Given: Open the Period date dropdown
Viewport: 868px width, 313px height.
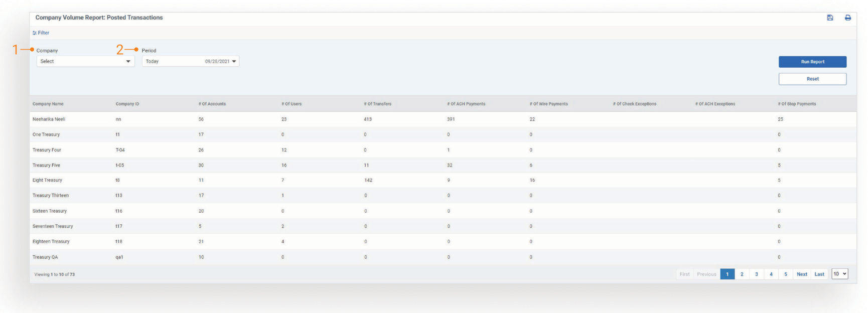Looking at the screenshot, I should click(190, 61).
